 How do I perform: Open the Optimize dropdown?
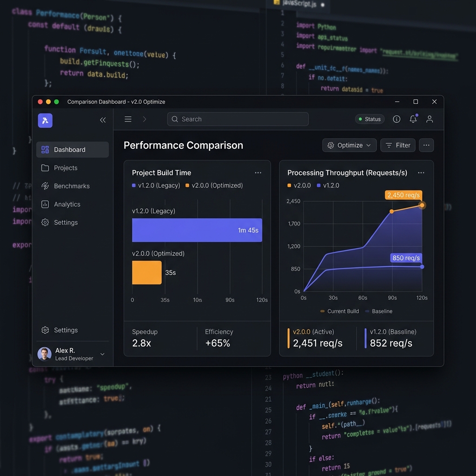tap(350, 145)
